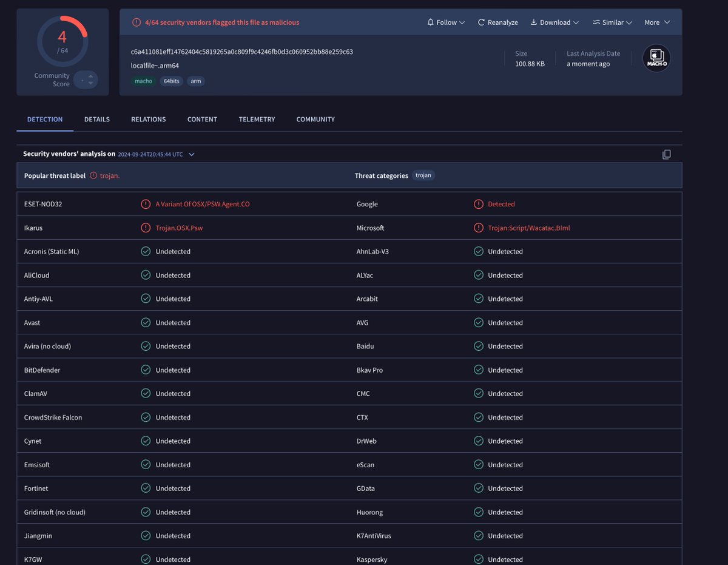The width and height of the screenshot is (728, 565).
Task: Open the DETAILS tab
Action: point(97,120)
